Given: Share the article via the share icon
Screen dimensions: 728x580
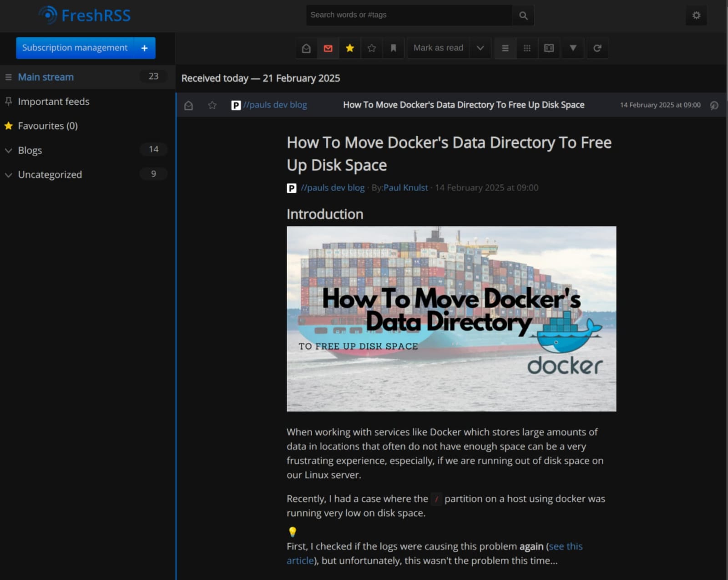Looking at the screenshot, I should point(713,105).
